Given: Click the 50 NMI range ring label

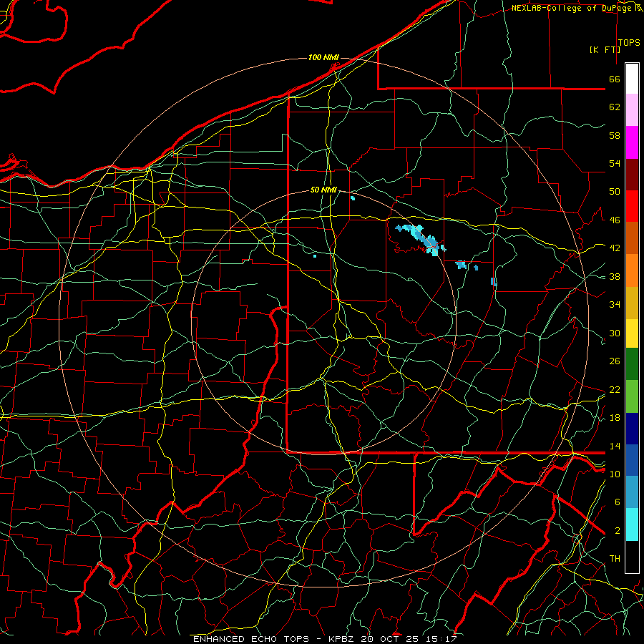Looking at the screenshot, I should (x=323, y=190).
